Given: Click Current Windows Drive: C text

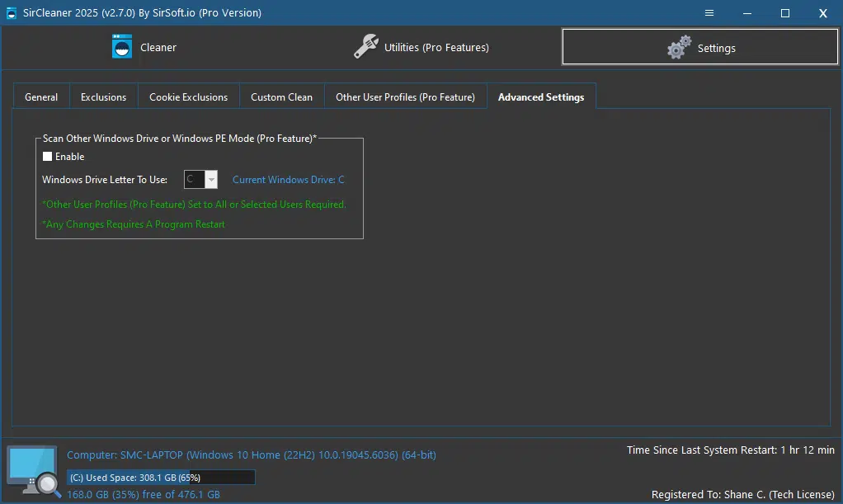Looking at the screenshot, I should point(288,180).
